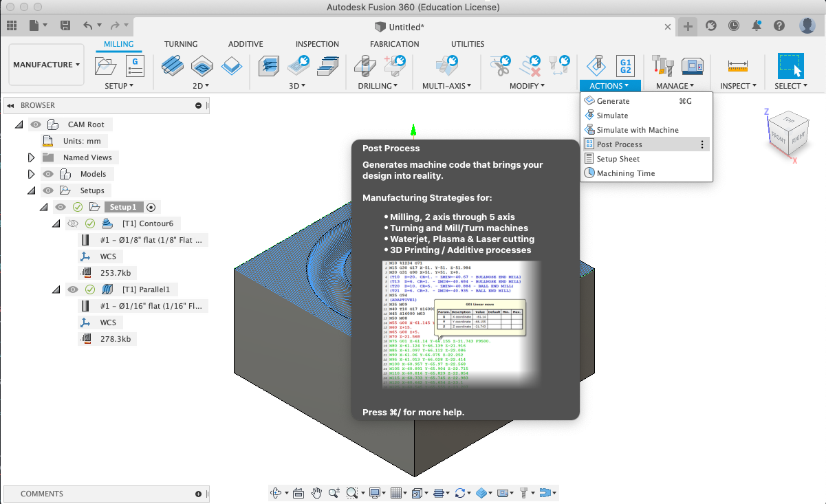
Task: Switch to the INSPECTION tab
Action: pyautogui.click(x=317, y=44)
